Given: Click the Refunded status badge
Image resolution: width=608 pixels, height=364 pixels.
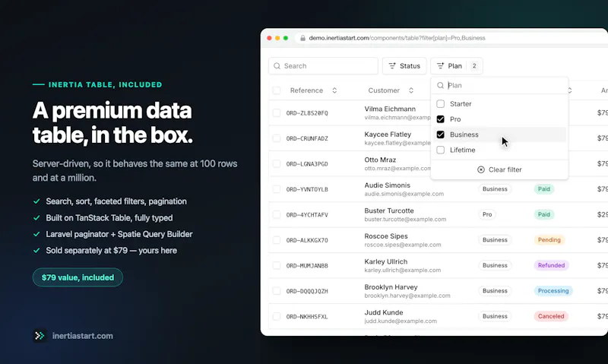Looking at the screenshot, I should pos(552,265).
